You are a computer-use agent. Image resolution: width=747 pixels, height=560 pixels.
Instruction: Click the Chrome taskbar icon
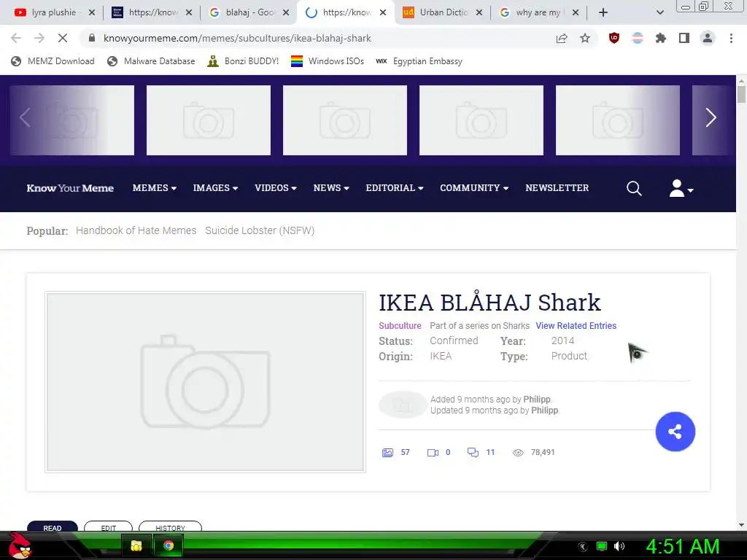click(169, 545)
